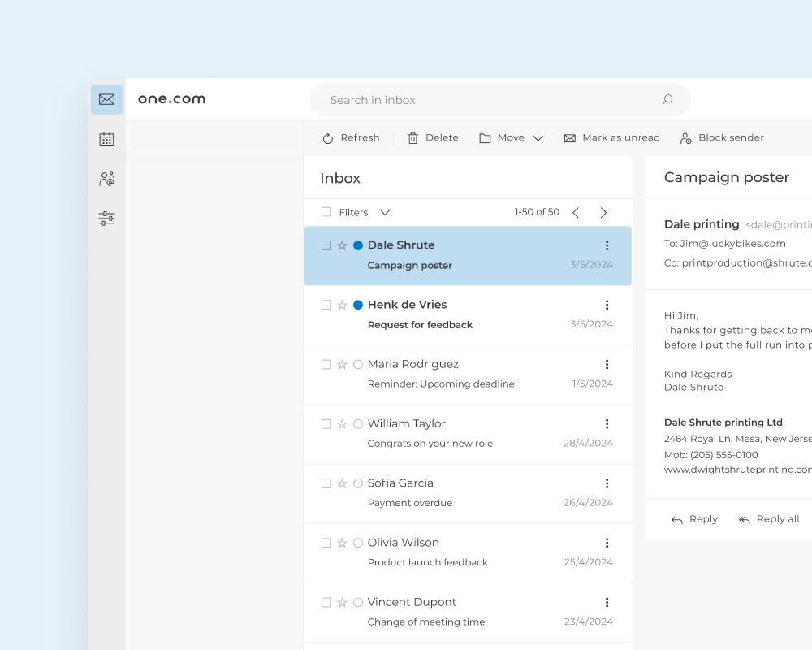The width and height of the screenshot is (812, 650).
Task: Open the Payment overdue email
Action: pos(469,494)
